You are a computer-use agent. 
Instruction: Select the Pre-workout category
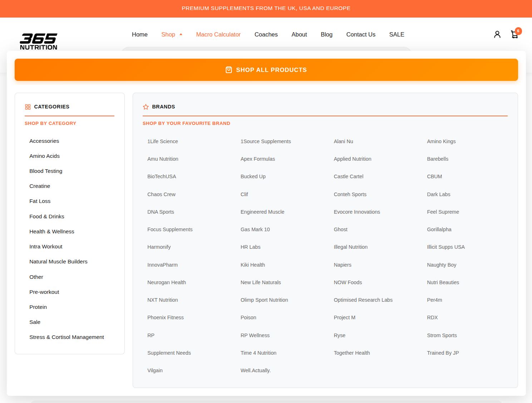point(44,292)
